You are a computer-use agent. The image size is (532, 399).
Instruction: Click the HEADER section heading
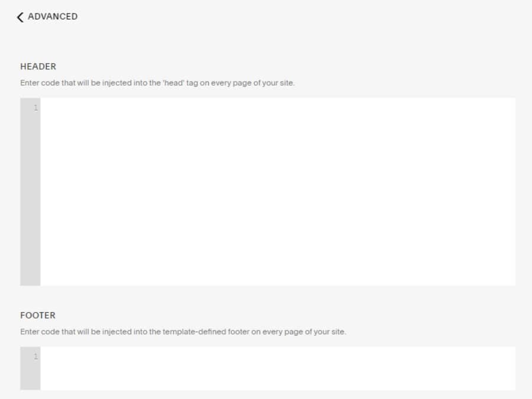coord(38,67)
